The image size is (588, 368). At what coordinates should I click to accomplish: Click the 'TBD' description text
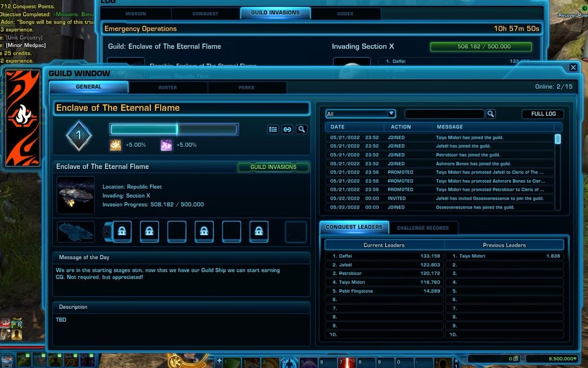[x=61, y=320]
